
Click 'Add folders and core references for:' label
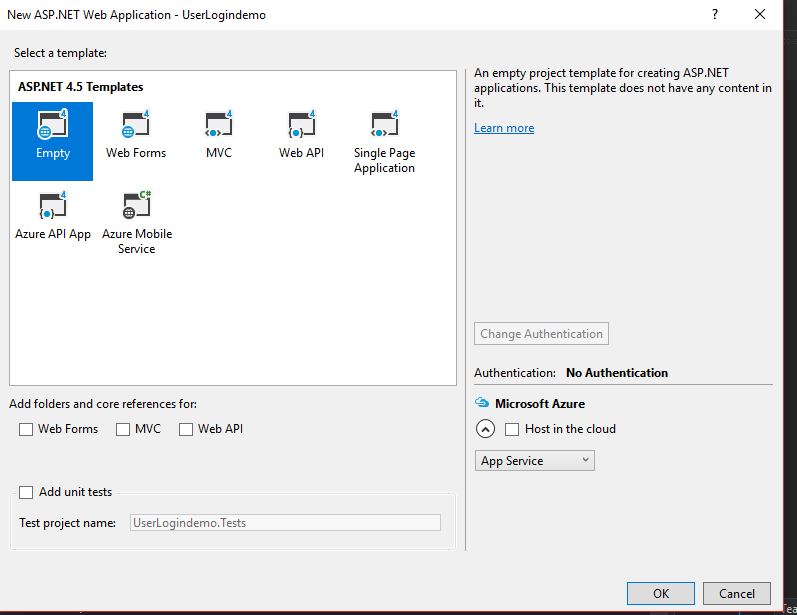click(x=103, y=404)
